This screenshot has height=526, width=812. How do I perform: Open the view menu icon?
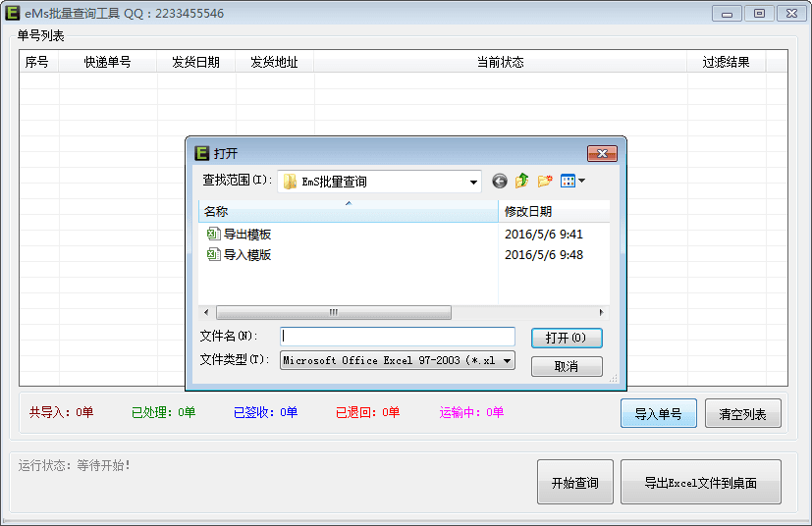[x=571, y=181]
